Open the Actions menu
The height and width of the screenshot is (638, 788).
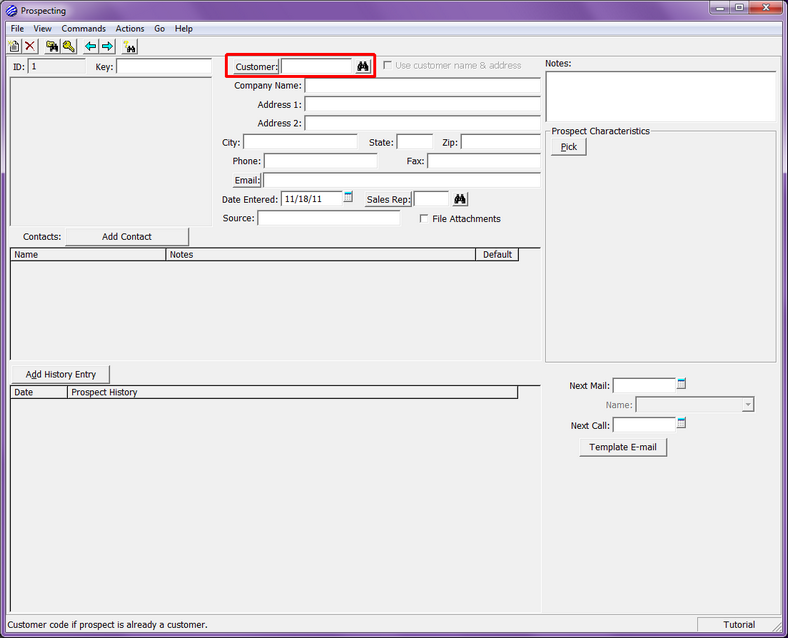point(130,29)
